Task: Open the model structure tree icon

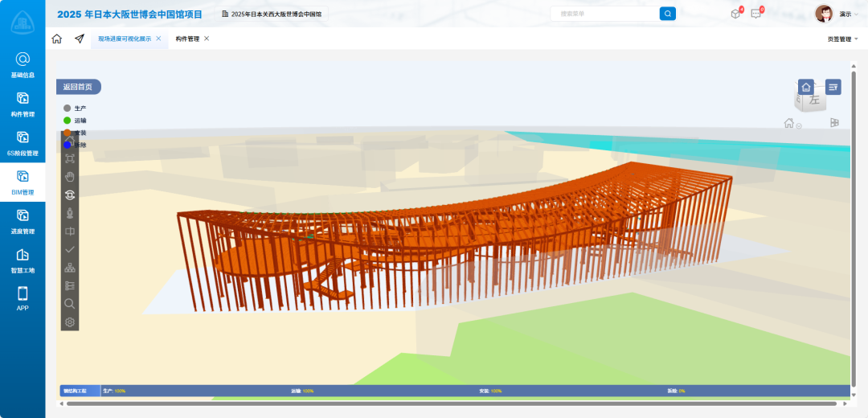Action: 70,268
